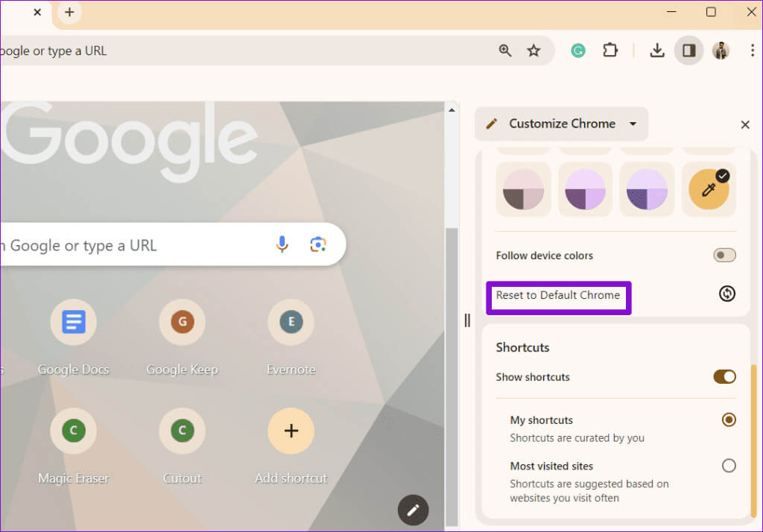Open the custom color eyedropper swatch

[x=709, y=189]
